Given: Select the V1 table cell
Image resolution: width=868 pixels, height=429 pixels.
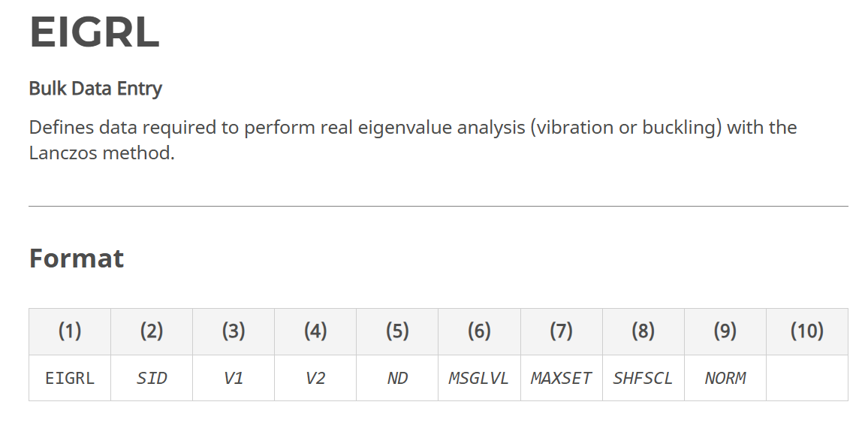Looking at the screenshot, I should [x=234, y=378].
